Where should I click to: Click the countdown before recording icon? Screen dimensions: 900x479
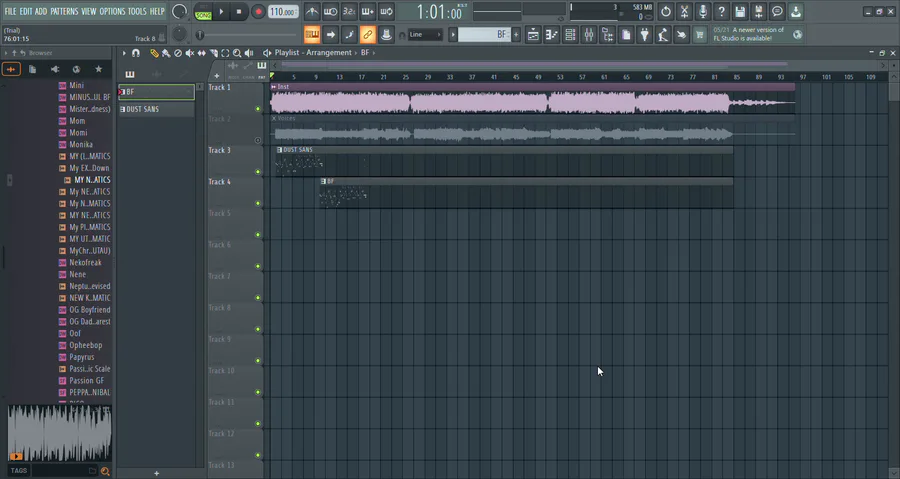tap(349, 11)
